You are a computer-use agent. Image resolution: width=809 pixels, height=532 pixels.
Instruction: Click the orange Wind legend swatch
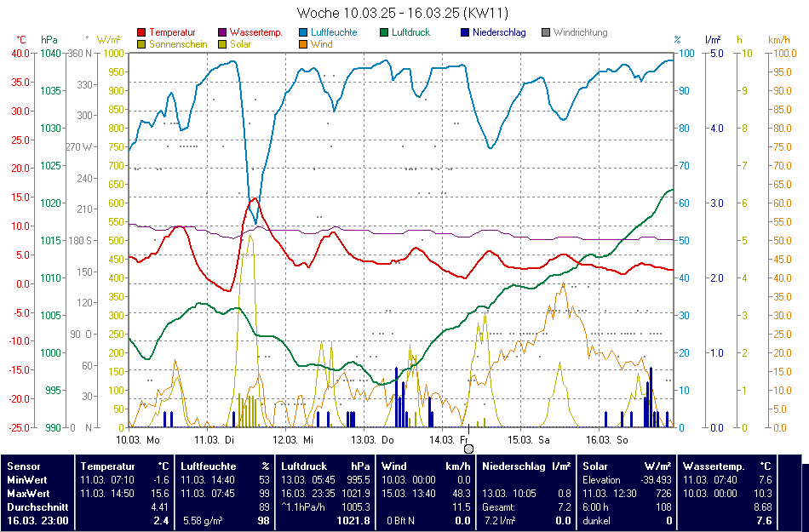[x=303, y=44]
